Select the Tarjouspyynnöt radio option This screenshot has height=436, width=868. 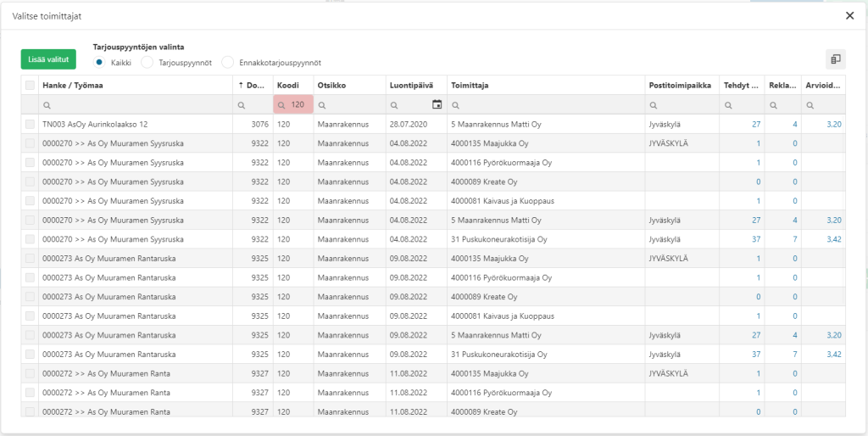(x=147, y=63)
